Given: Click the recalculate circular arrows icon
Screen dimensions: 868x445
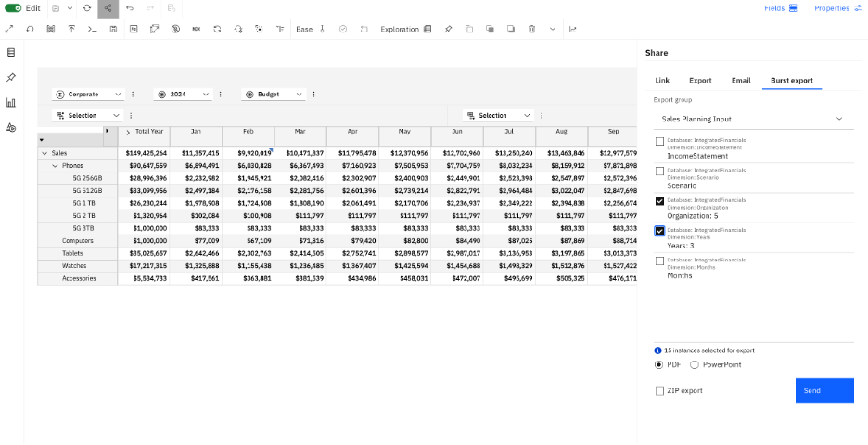Looking at the screenshot, I should coord(217,30).
